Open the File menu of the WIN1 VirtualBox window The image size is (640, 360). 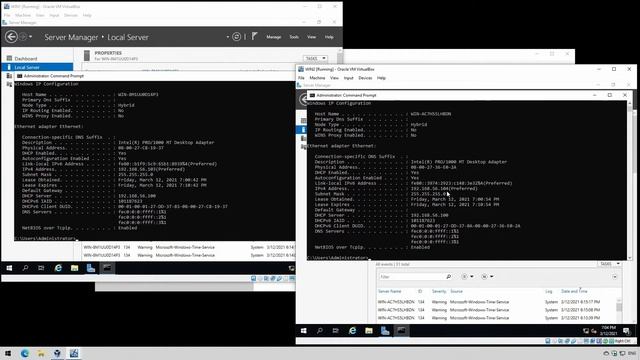coord(7,15)
